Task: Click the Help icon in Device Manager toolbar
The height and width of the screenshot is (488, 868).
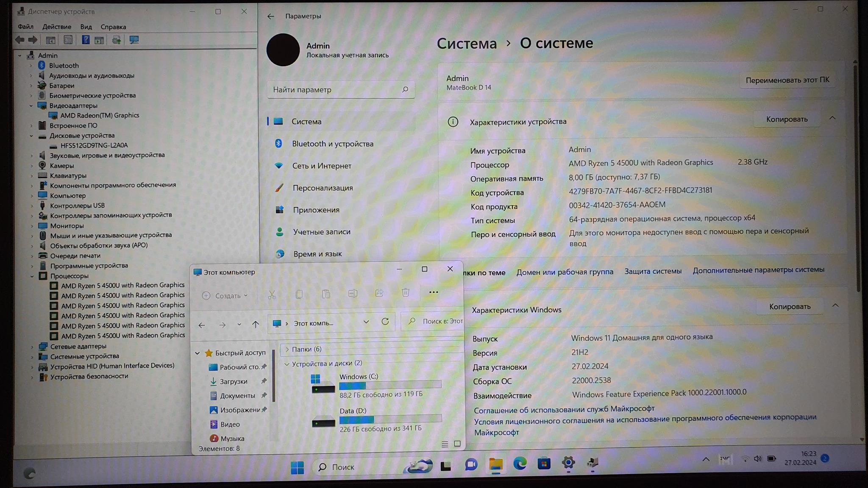Action: click(x=86, y=40)
